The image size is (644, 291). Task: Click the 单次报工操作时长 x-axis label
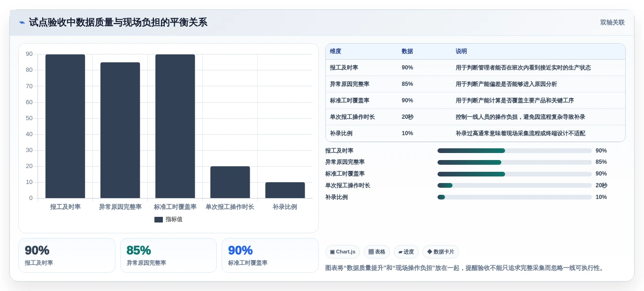pyautogui.click(x=230, y=207)
